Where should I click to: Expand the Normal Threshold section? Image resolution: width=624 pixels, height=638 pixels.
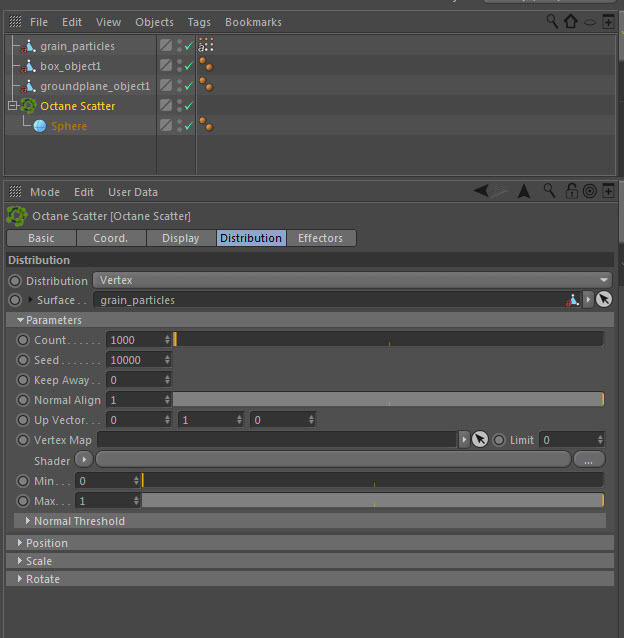pos(28,521)
